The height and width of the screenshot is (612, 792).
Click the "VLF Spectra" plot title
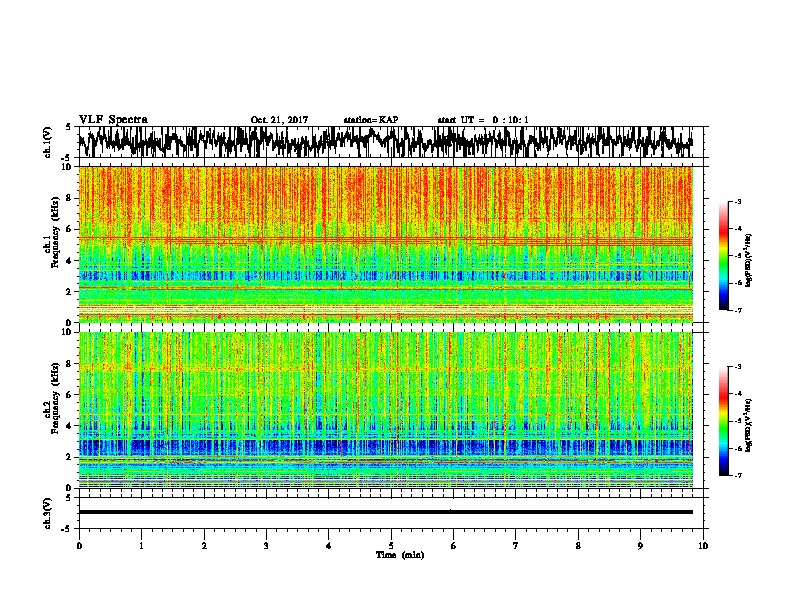click(x=113, y=119)
